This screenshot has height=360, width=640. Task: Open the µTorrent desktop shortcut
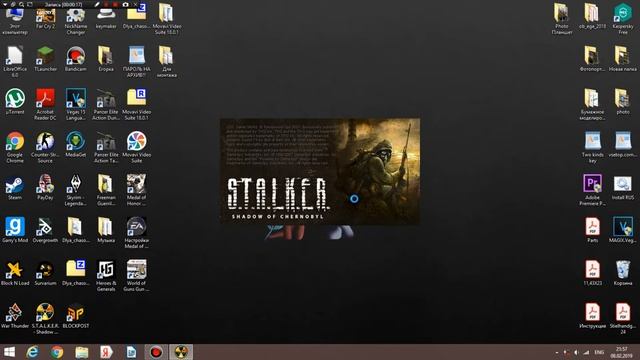(15, 101)
